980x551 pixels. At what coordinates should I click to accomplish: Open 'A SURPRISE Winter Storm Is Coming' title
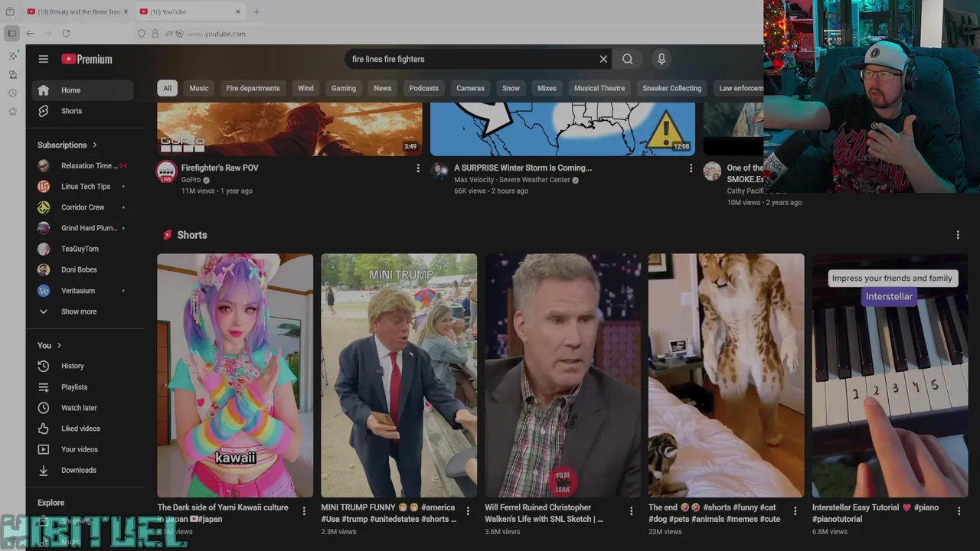523,168
